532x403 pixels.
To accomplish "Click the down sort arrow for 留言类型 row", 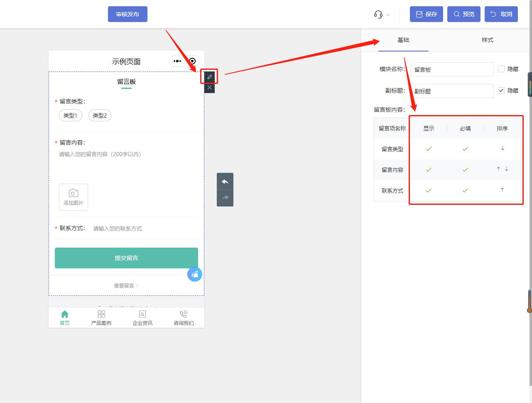I will (x=502, y=148).
